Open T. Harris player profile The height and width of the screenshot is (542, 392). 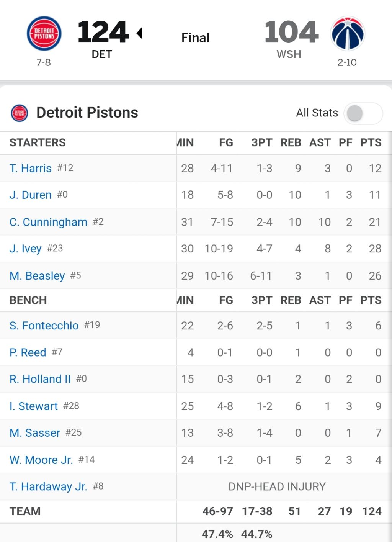[x=31, y=168]
